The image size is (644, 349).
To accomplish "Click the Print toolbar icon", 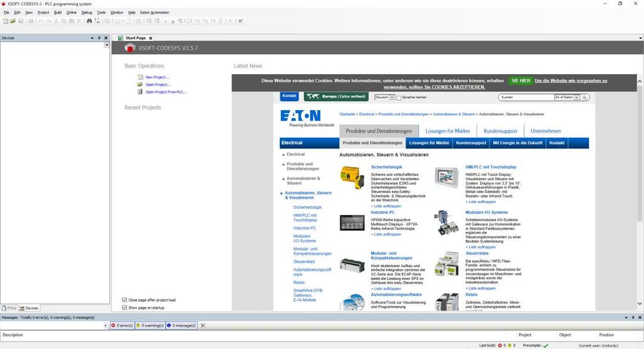I will pyautogui.click(x=31, y=21).
